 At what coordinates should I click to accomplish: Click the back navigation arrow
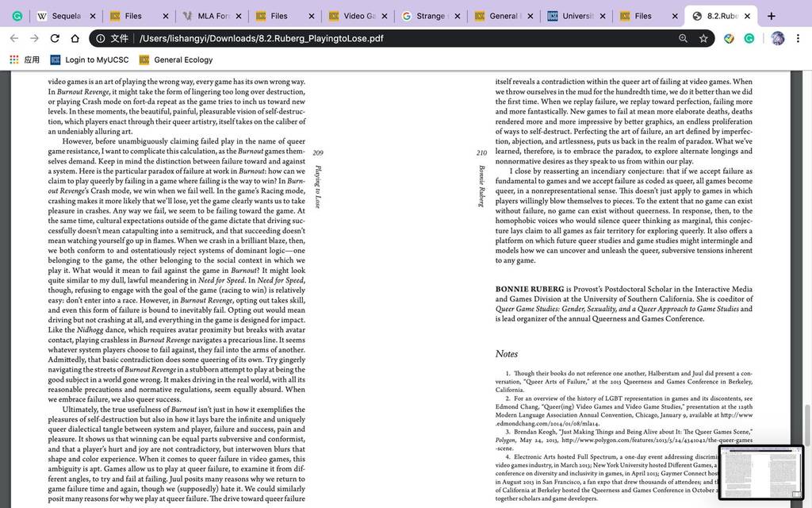click(x=14, y=38)
